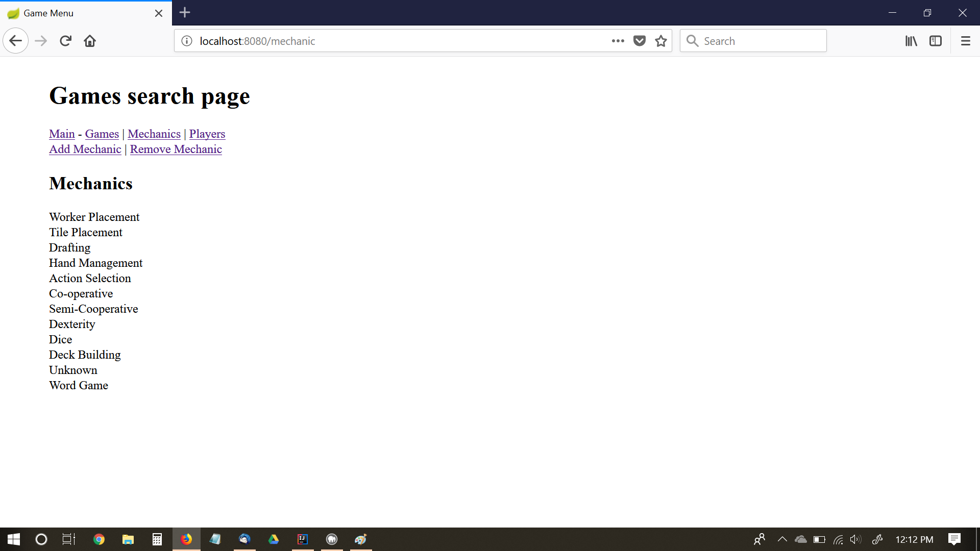
Task: Open page actions three-dot menu
Action: pos(618,41)
